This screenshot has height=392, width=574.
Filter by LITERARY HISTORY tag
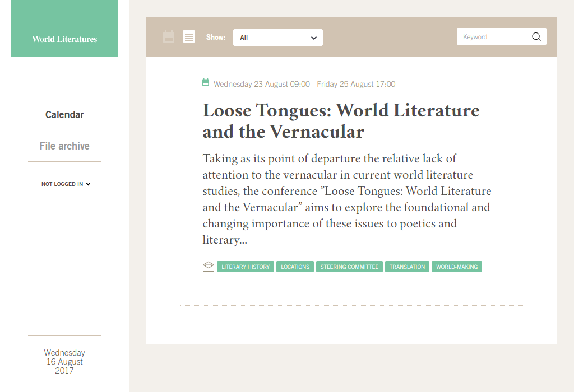coord(246,267)
